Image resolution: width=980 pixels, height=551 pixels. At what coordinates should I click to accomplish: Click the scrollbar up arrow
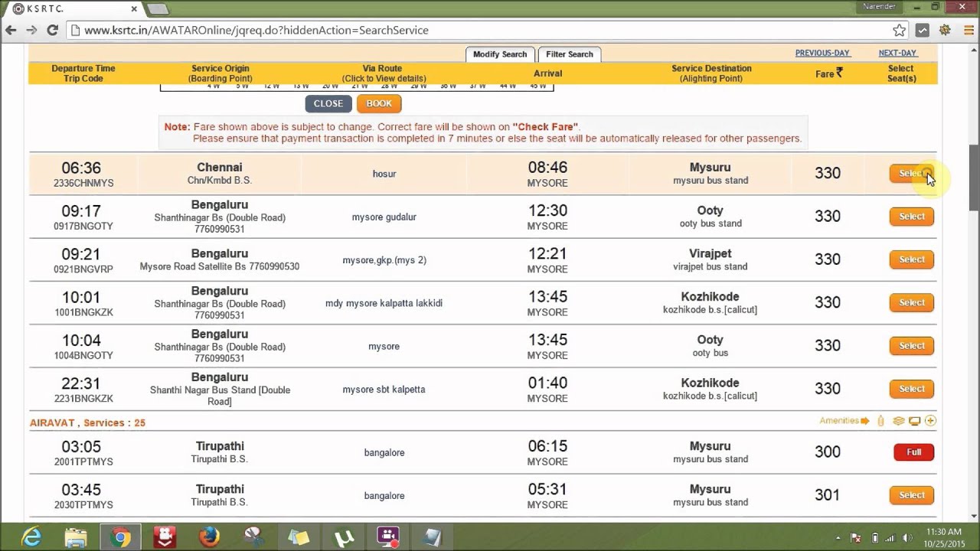pyautogui.click(x=974, y=50)
